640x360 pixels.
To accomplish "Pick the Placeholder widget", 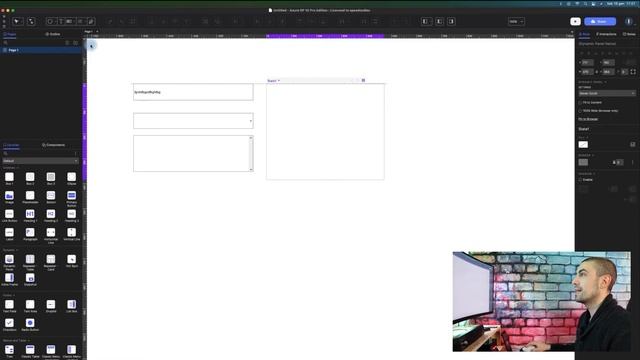I will 30,196.
